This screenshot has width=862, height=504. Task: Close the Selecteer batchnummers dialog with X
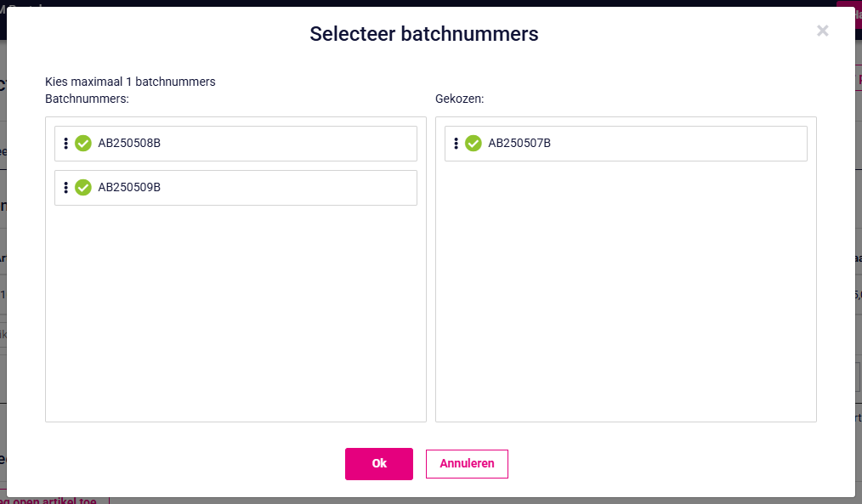[x=822, y=31]
